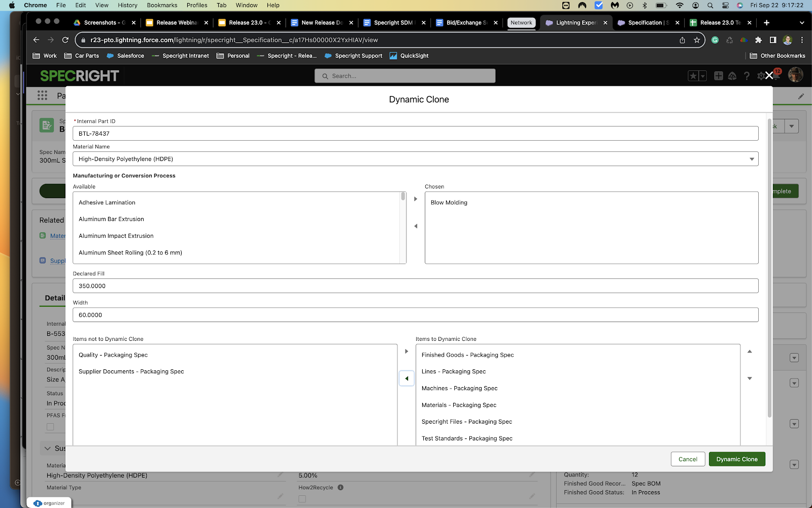812x508 pixels.
Task: Reload the page in Chrome
Action: (x=65, y=40)
